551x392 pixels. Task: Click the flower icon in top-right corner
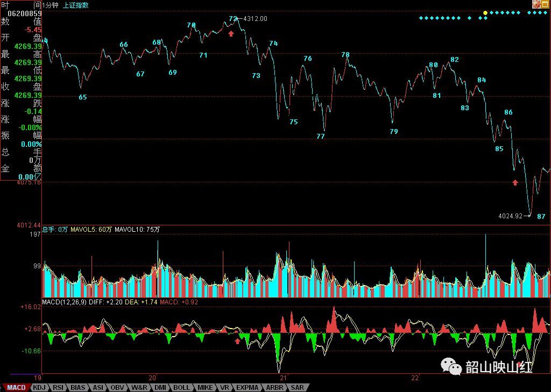tap(536, 4)
